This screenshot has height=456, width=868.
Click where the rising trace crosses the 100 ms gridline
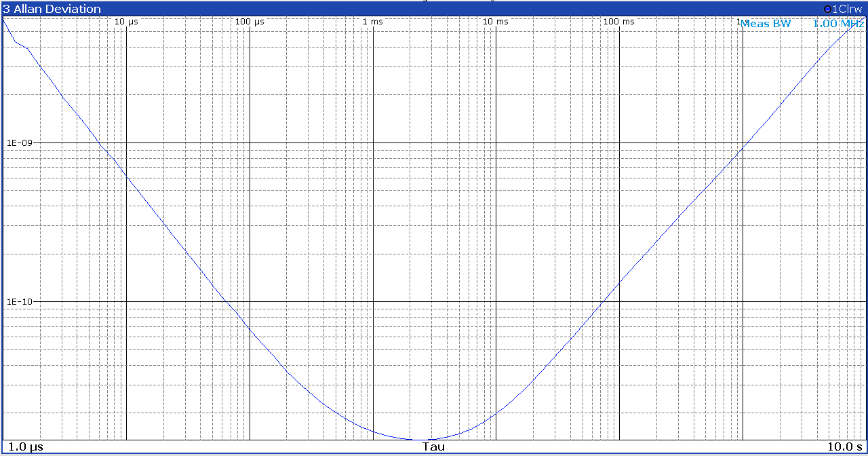click(619, 284)
